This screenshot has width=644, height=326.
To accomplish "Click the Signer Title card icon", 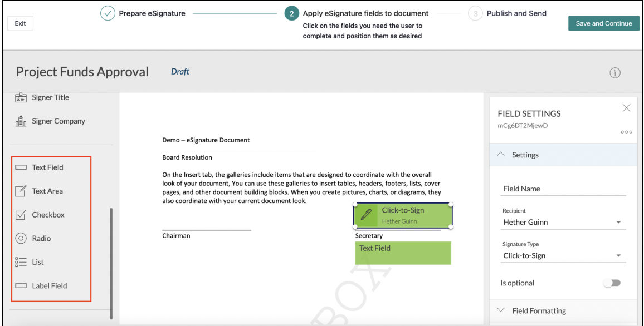I will (x=21, y=97).
